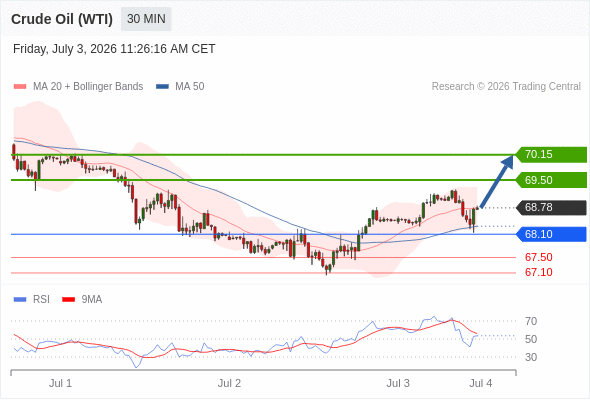The height and width of the screenshot is (400, 590).
Task: Click the 30 MIN timeframe badge
Action: click(x=146, y=19)
